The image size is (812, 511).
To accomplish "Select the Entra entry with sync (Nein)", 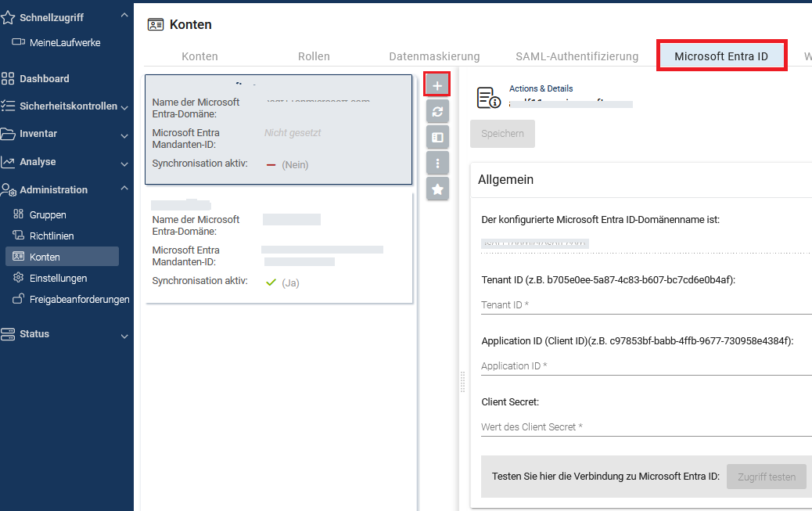I will (278, 130).
